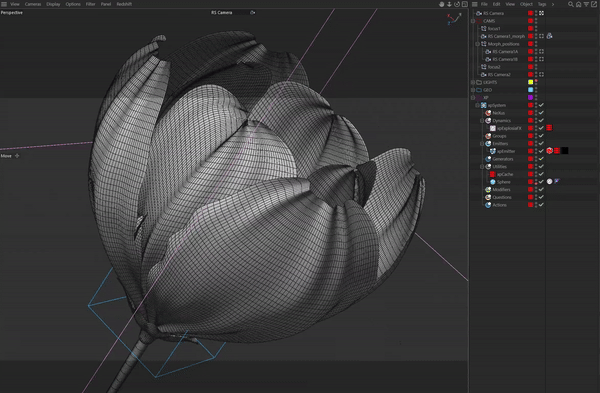
Task: Open the Tags menu in Object Manager
Action: pos(542,4)
